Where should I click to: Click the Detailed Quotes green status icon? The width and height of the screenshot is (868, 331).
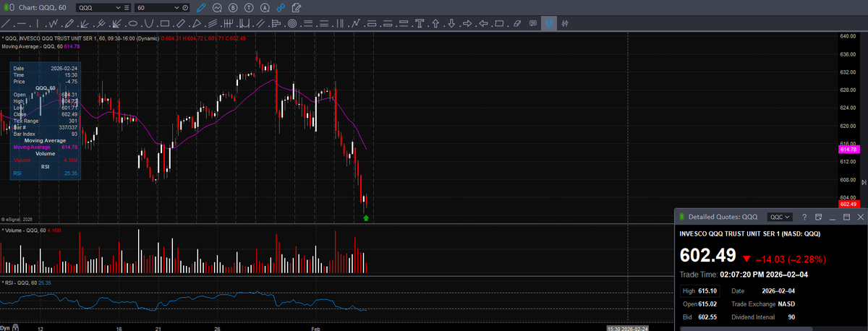tap(681, 217)
